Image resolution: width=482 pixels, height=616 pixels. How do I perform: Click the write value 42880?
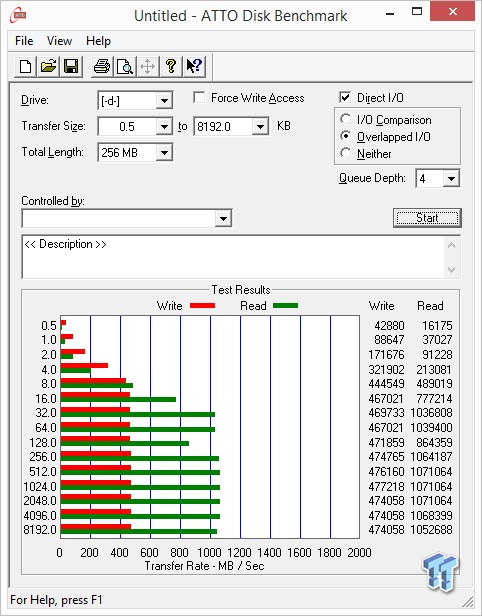pos(389,326)
